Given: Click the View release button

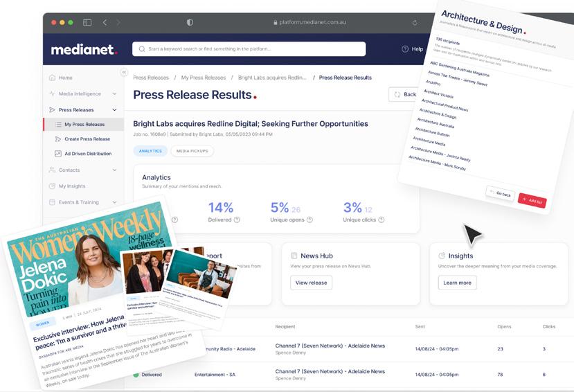Looking at the screenshot, I should tap(311, 283).
